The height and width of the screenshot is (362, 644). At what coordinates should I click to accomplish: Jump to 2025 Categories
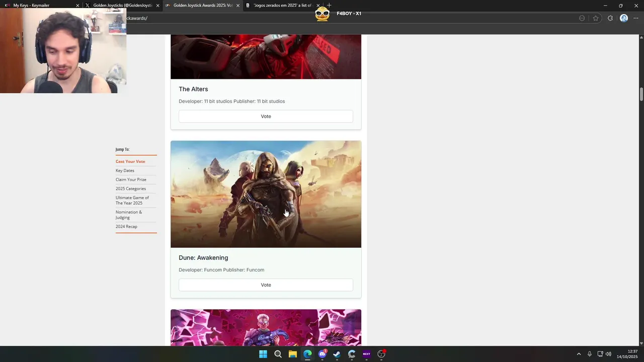[131, 189]
